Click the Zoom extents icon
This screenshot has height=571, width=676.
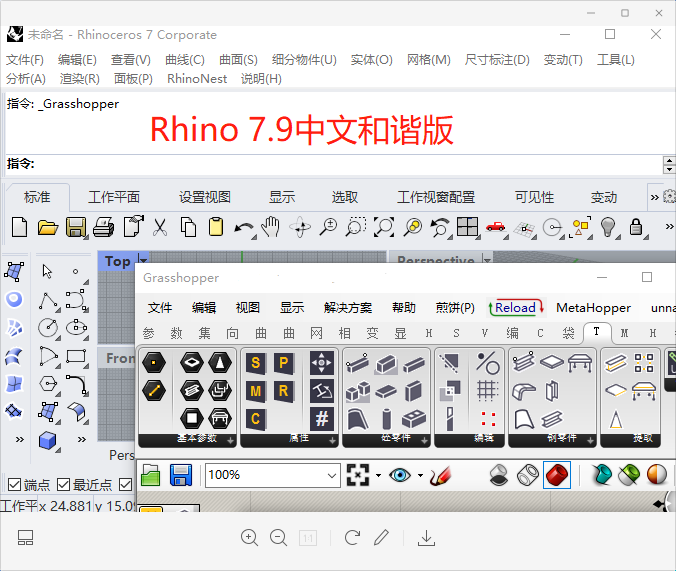click(x=384, y=227)
